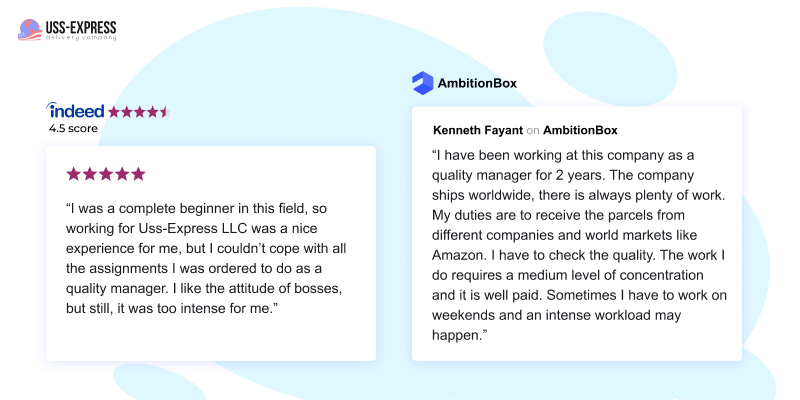Select the 4.5 score label
This screenshot has height=400, width=800.
coord(73,129)
